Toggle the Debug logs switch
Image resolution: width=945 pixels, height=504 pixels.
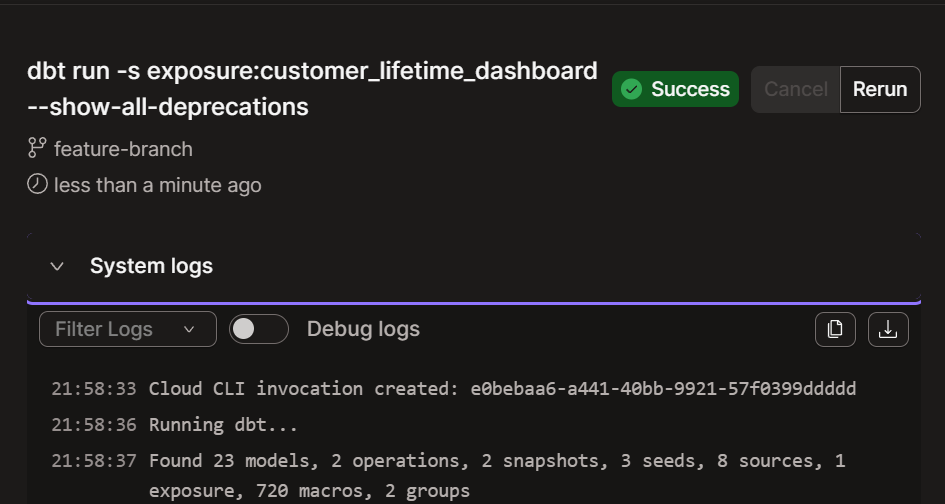point(259,329)
